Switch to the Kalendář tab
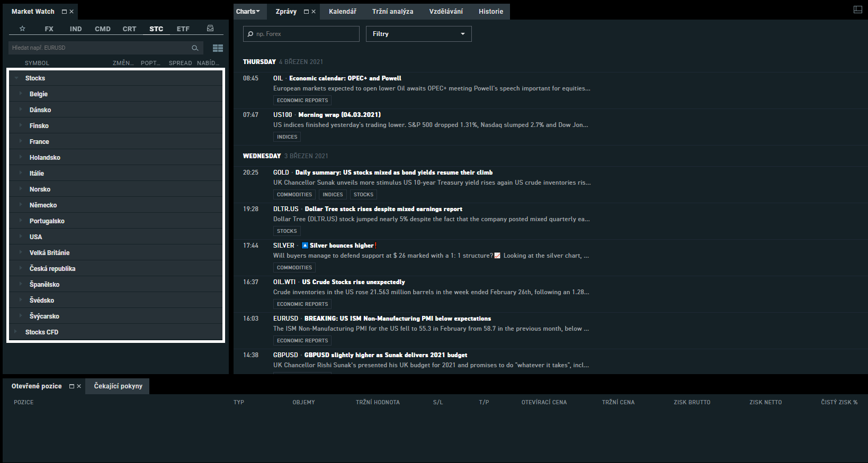 [343, 12]
